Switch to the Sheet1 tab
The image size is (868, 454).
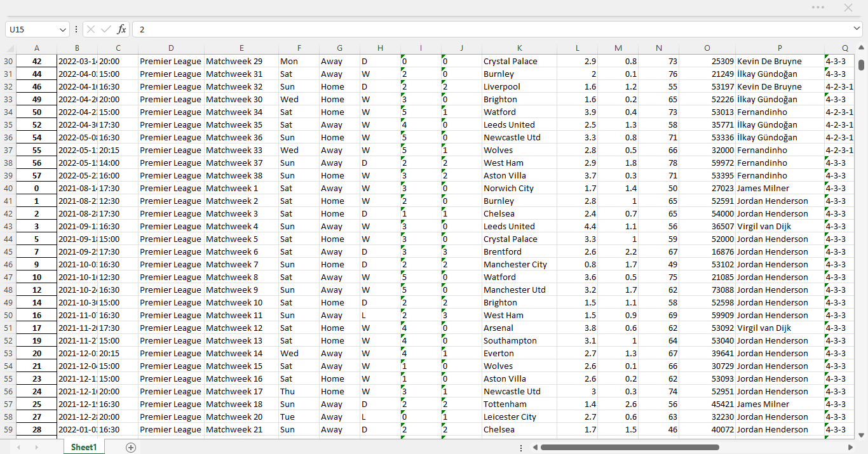pyautogui.click(x=83, y=447)
